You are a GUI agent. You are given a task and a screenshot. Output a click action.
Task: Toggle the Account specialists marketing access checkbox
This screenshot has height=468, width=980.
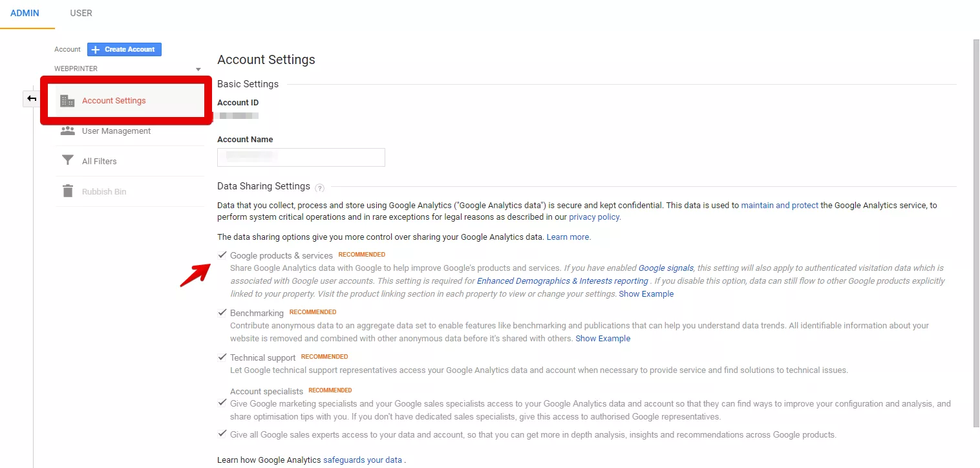pos(222,402)
